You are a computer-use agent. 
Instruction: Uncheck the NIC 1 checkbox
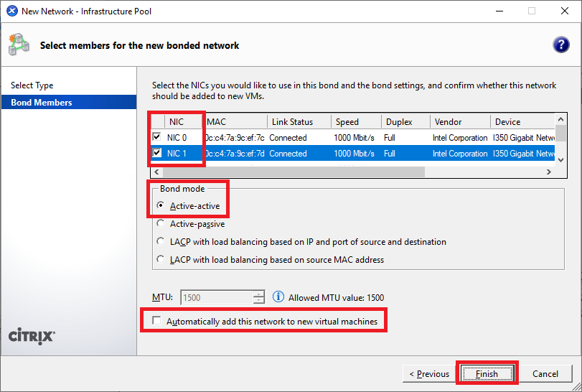tap(156, 154)
